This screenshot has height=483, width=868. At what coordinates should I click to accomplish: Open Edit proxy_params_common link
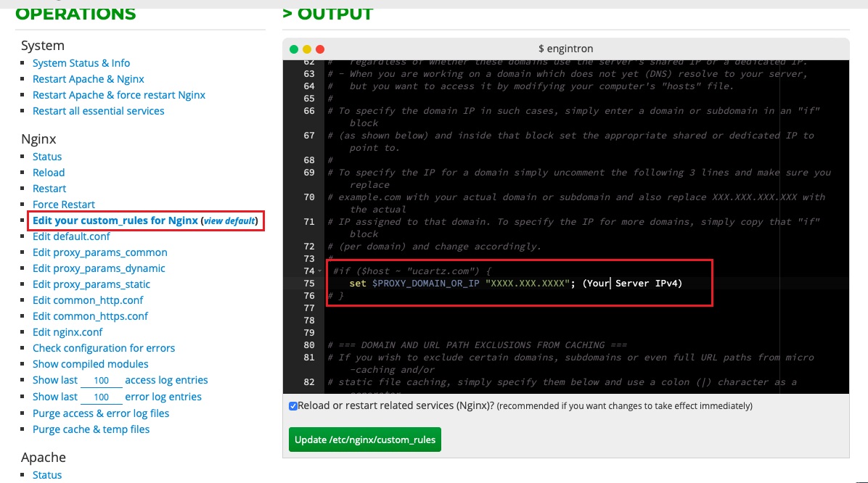coord(99,252)
